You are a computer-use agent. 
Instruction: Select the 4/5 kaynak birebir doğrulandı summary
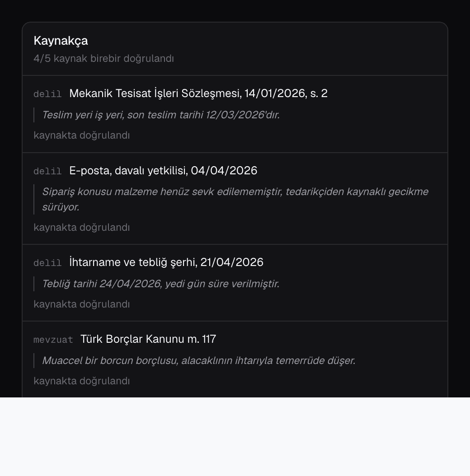tap(103, 58)
